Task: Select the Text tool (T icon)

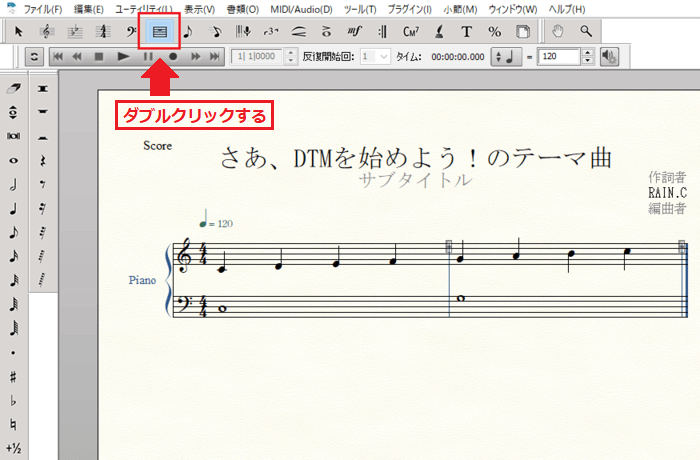Action: click(x=466, y=32)
